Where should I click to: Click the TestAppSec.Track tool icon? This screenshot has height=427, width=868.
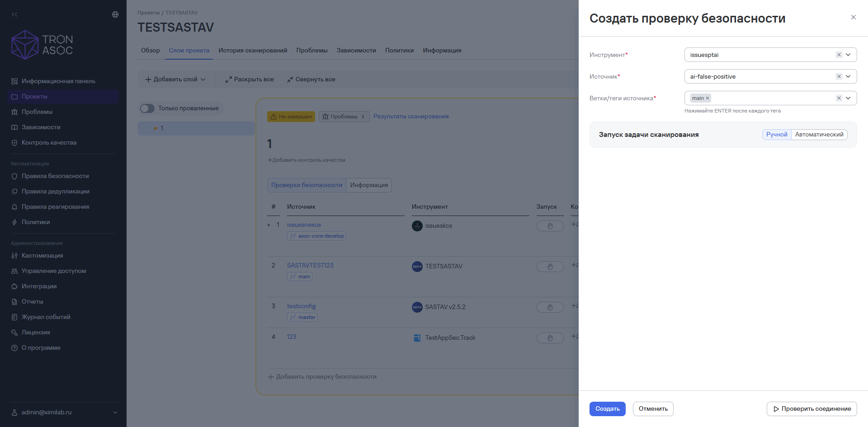(x=417, y=338)
